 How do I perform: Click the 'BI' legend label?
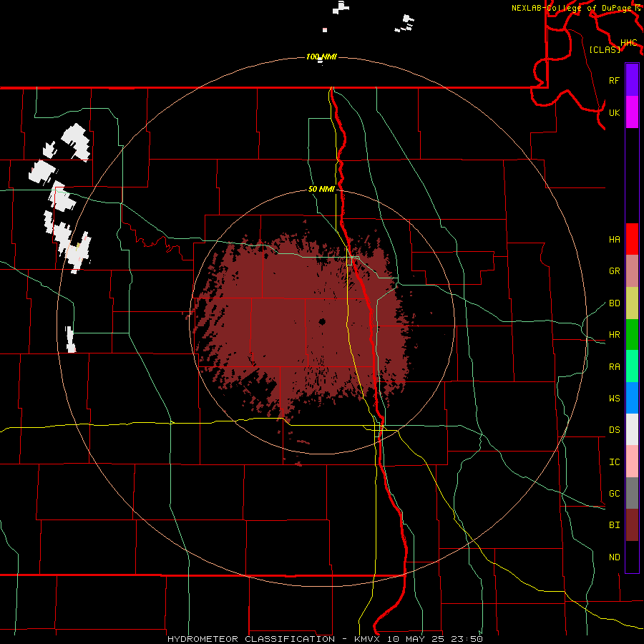[615, 525]
